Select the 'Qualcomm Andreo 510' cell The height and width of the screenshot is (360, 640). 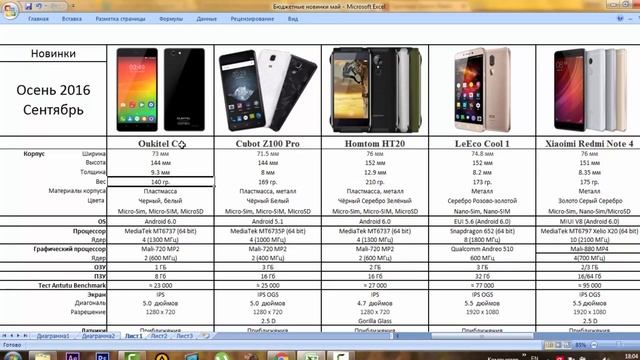tap(482, 249)
